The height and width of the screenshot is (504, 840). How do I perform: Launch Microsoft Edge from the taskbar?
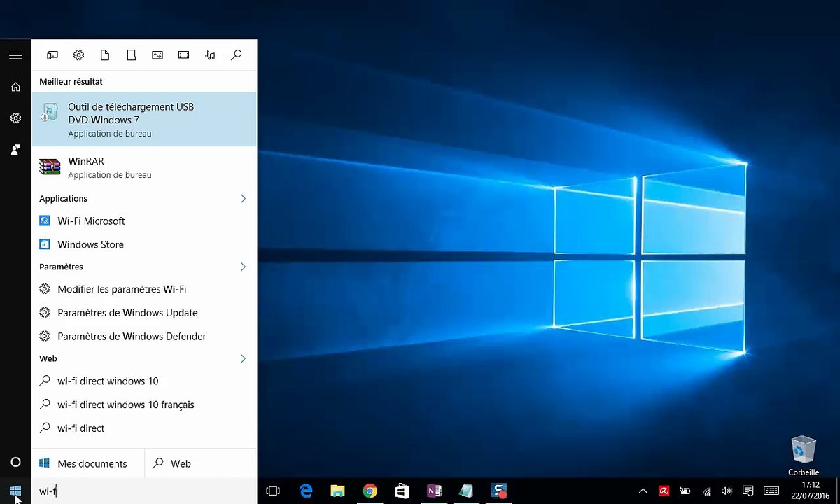(x=306, y=491)
